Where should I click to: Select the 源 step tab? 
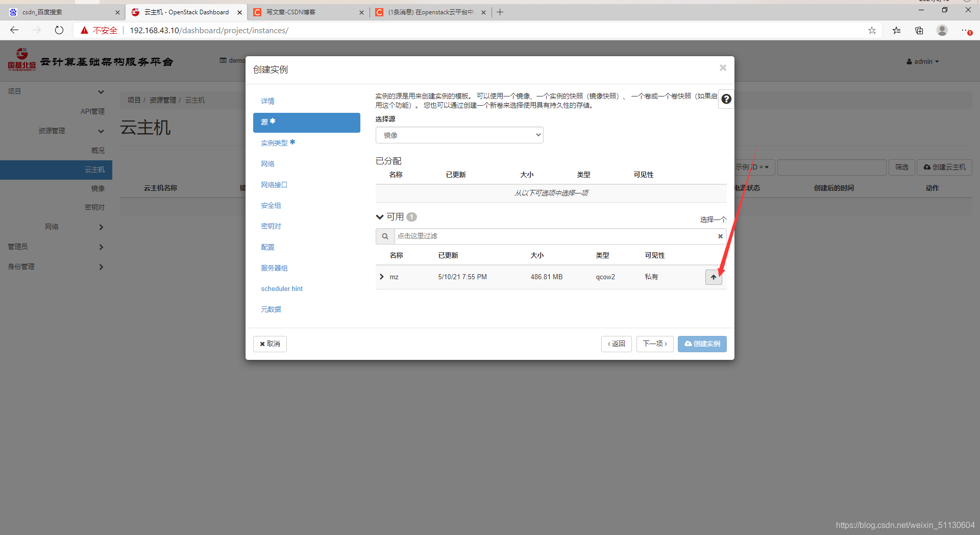[307, 122]
